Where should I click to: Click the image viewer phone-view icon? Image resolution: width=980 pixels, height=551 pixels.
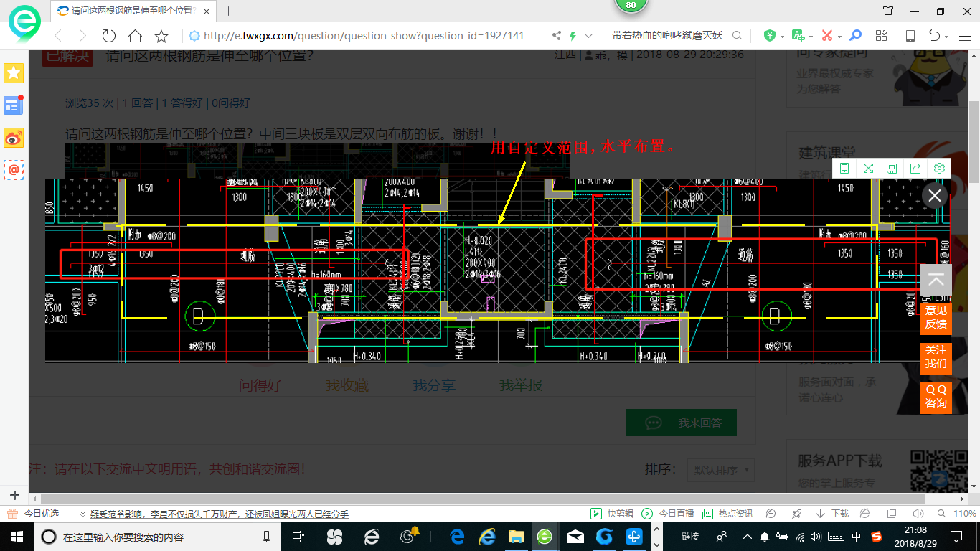[844, 168]
